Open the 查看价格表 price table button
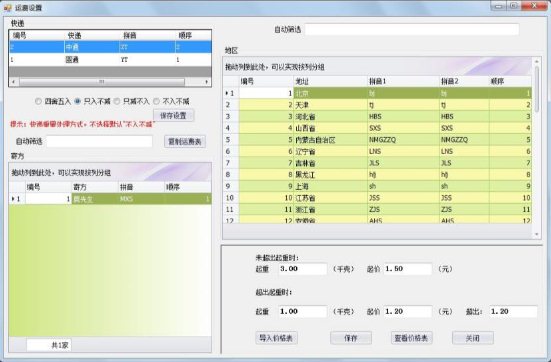The image size is (551, 362). [411, 338]
